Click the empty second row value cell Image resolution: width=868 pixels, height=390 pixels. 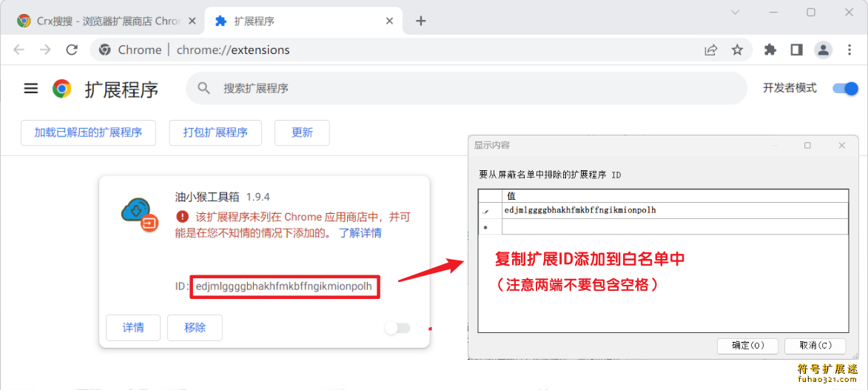click(675, 226)
